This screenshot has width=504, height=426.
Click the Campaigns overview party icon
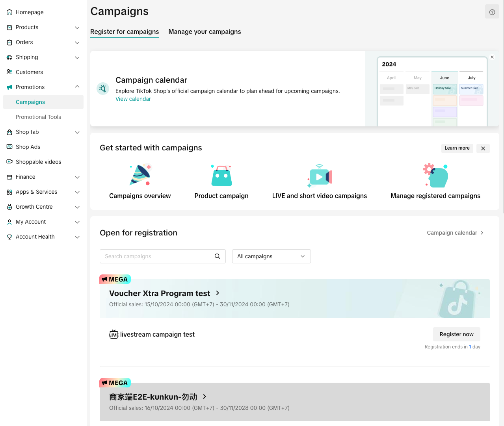click(x=140, y=175)
